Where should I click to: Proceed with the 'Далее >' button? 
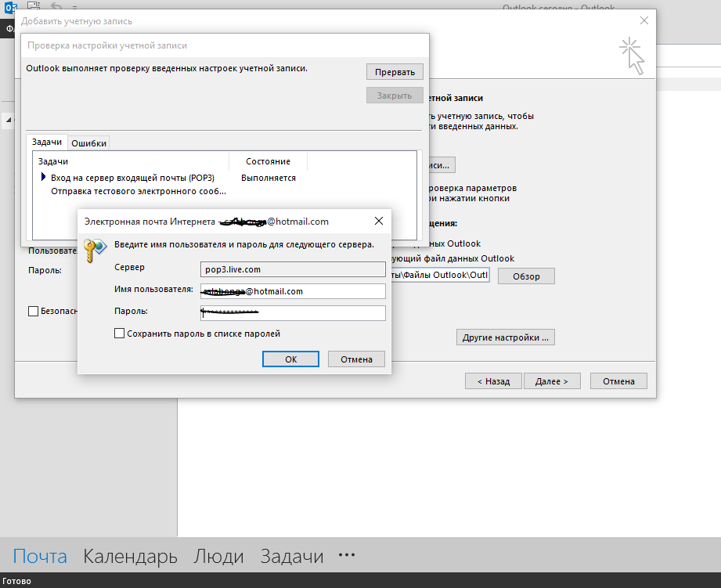tap(552, 381)
